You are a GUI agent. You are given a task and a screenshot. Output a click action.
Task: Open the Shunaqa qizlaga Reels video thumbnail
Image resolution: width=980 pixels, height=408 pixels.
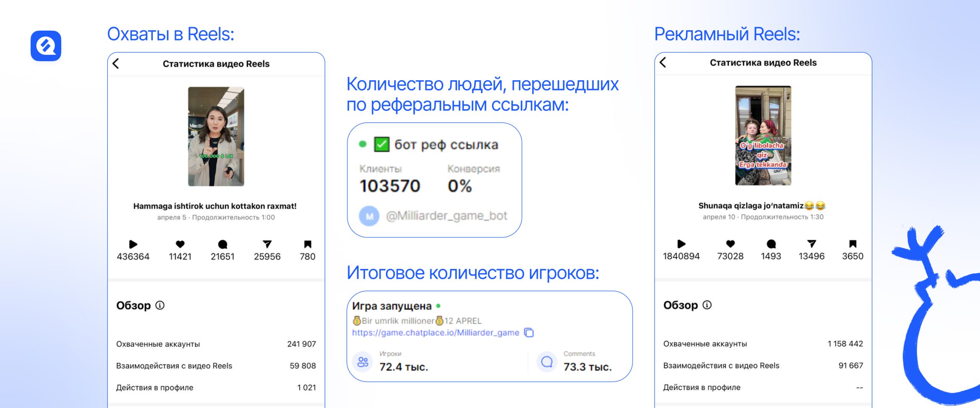[x=763, y=136]
